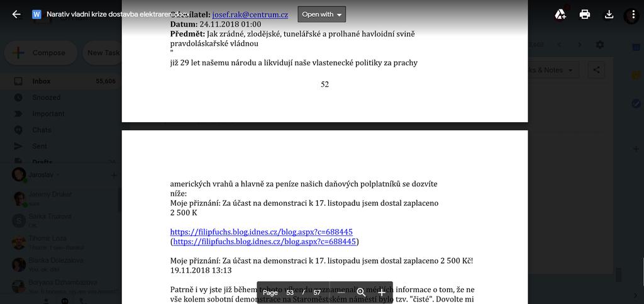Open Gmail settings gear icon

click(599, 44)
